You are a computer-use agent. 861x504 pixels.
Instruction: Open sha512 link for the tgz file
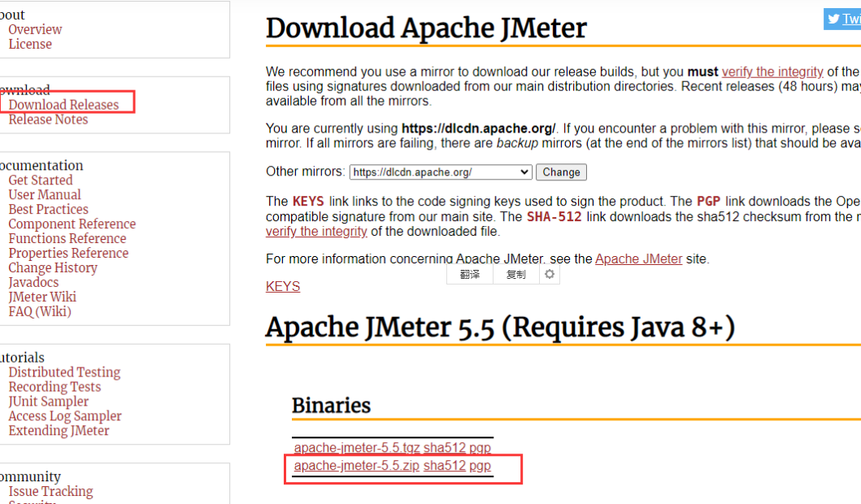[445, 447]
